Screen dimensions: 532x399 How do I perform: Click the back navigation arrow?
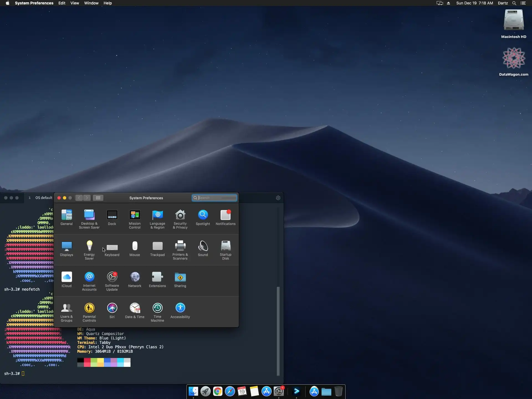tap(79, 198)
